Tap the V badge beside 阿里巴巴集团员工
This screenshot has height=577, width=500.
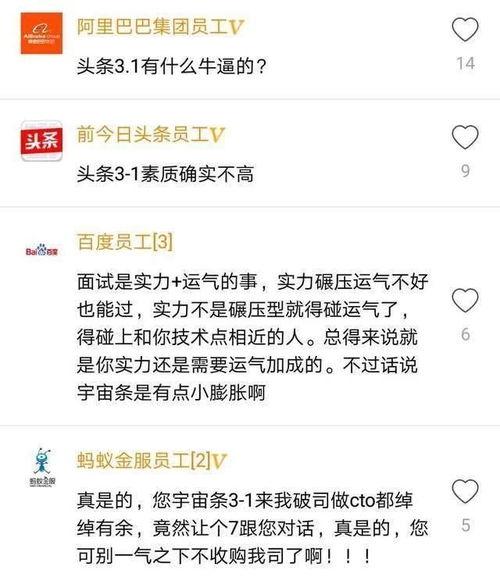pos(236,27)
